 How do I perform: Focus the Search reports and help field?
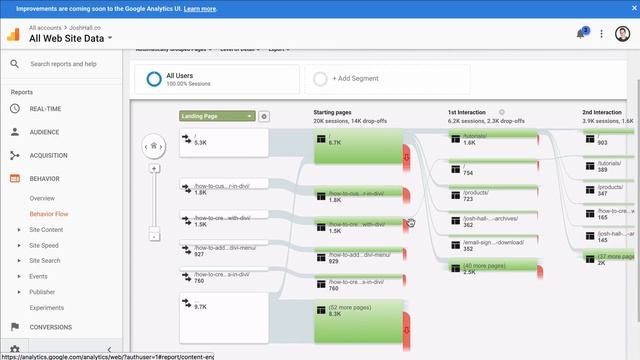[x=63, y=64]
